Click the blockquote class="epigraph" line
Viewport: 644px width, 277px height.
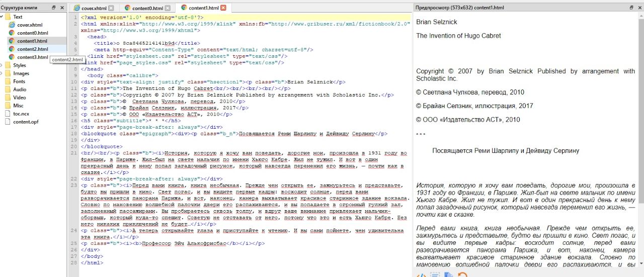pos(234,134)
